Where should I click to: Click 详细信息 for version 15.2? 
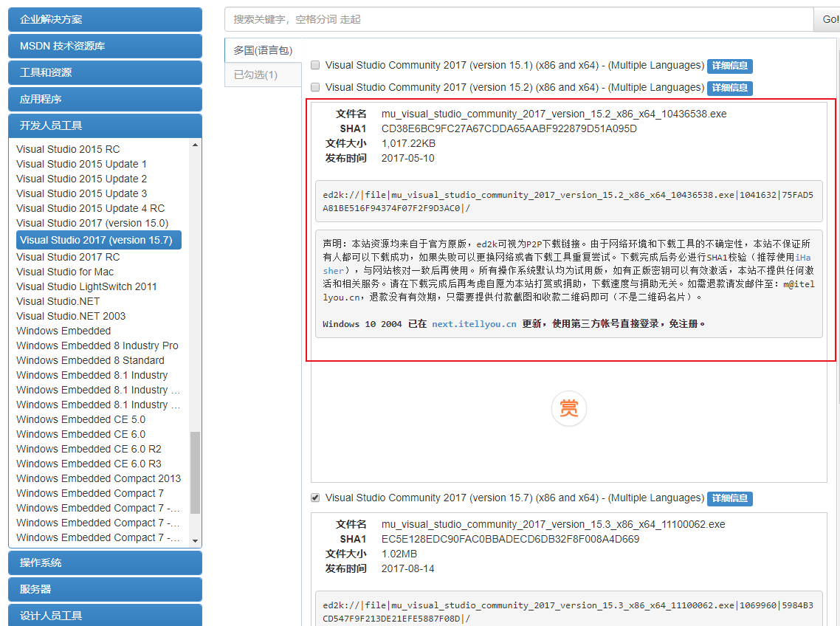click(x=729, y=88)
